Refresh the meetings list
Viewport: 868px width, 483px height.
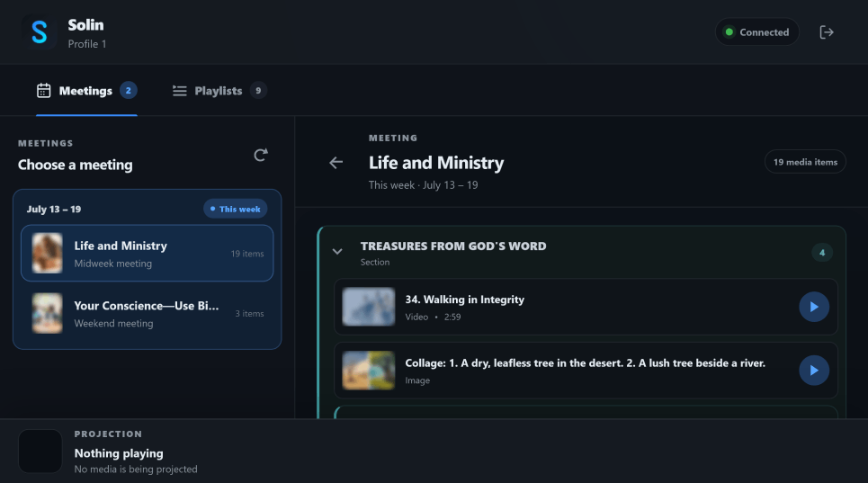click(x=261, y=155)
